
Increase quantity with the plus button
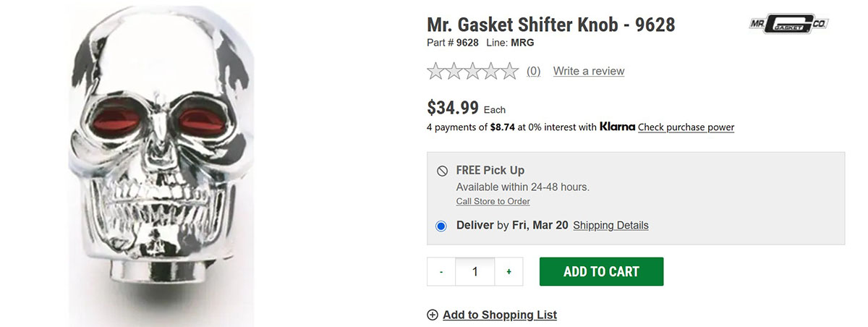tap(509, 272)
